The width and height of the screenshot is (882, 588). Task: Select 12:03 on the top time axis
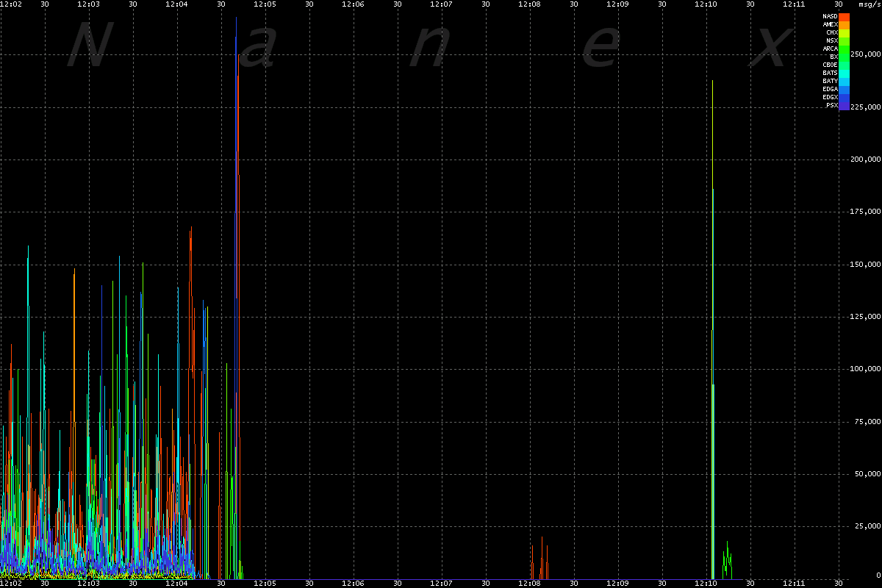pyautogui.click(x=88, y=4)
